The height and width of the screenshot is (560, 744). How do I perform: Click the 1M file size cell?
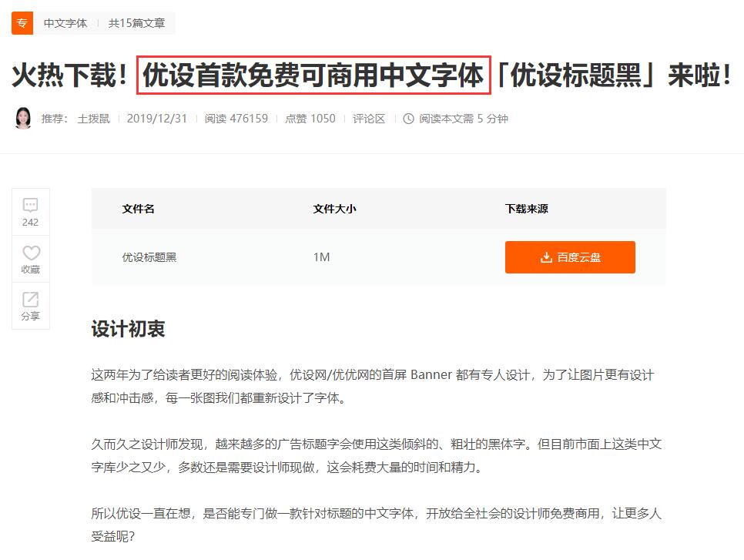[x=321, y=257]
